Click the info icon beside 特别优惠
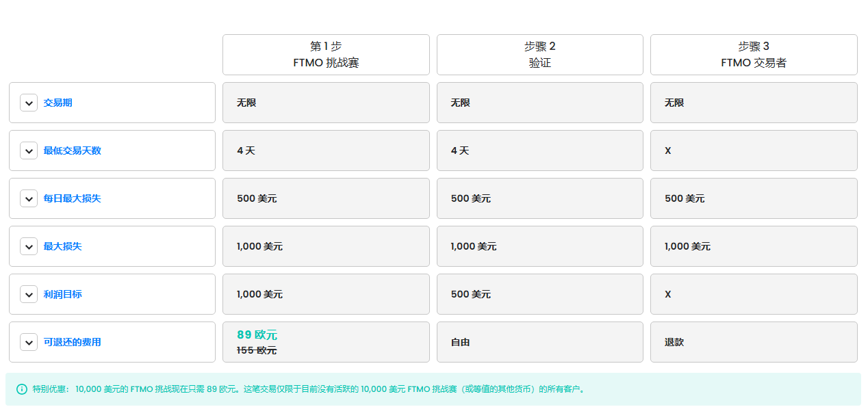Screen dimensions: 868x407 pos(22,389)
